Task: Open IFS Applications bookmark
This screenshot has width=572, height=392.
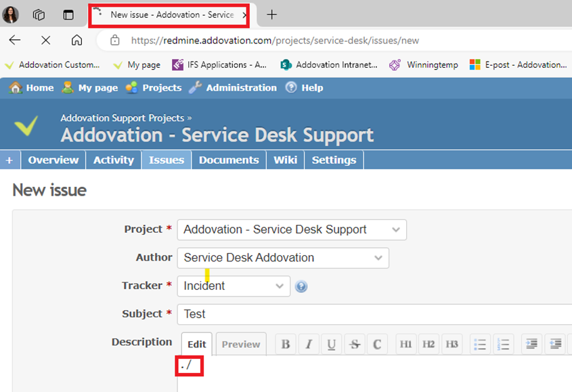Action: point(219,65)
